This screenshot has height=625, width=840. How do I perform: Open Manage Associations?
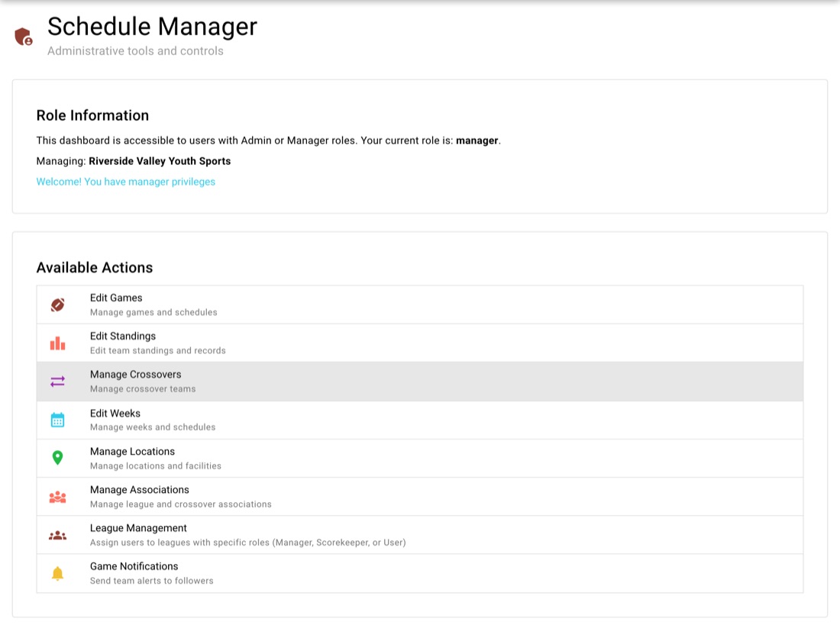[420, 497]
